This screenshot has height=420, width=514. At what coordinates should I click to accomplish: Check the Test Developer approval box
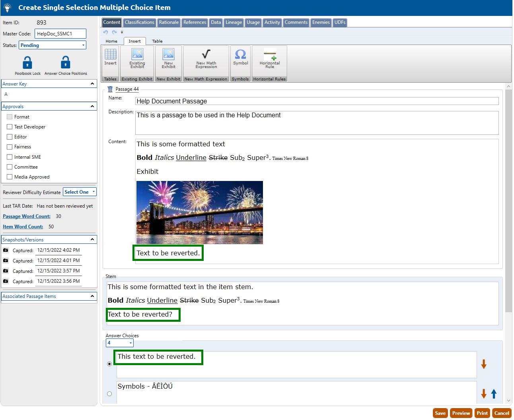10,127
